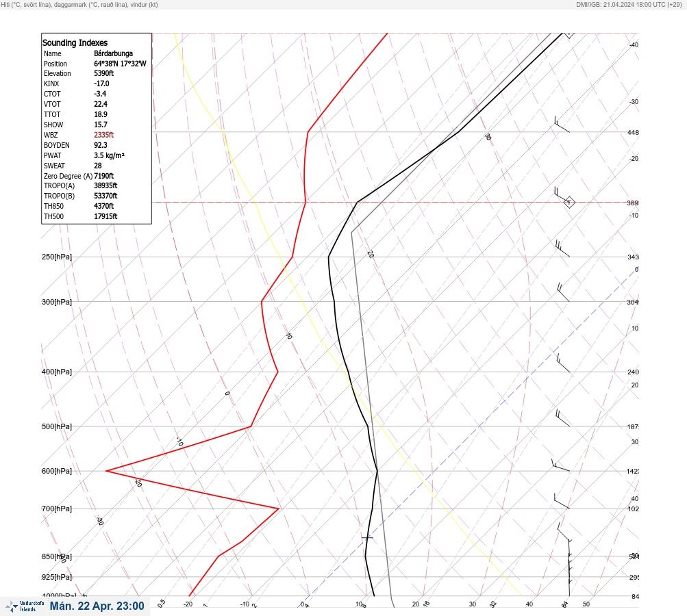Click the KINX value '-17.0'

tap(101, 84)
